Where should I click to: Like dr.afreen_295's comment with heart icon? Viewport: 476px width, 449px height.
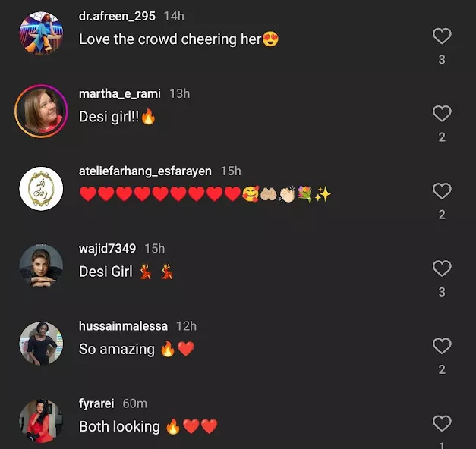tap(441, 36)
